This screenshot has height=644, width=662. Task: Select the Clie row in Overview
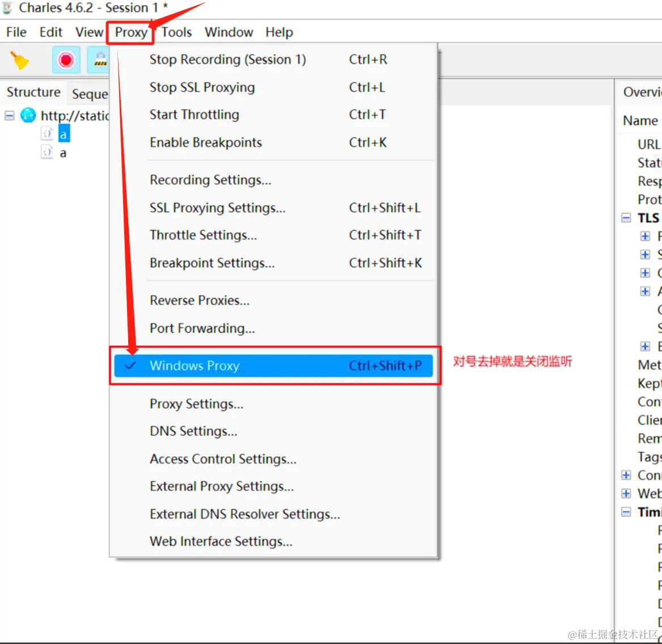[x=650, y=420]
